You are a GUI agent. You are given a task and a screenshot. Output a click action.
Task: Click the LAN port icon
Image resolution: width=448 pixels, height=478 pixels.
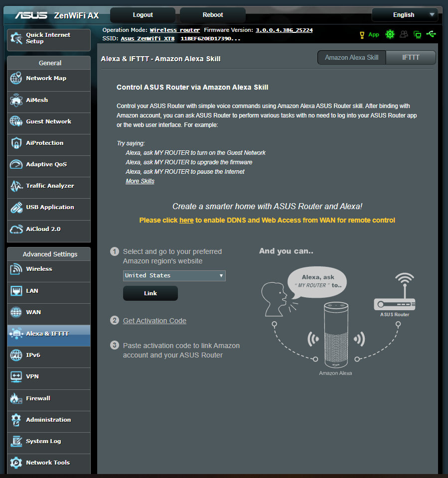click(16, 290)
